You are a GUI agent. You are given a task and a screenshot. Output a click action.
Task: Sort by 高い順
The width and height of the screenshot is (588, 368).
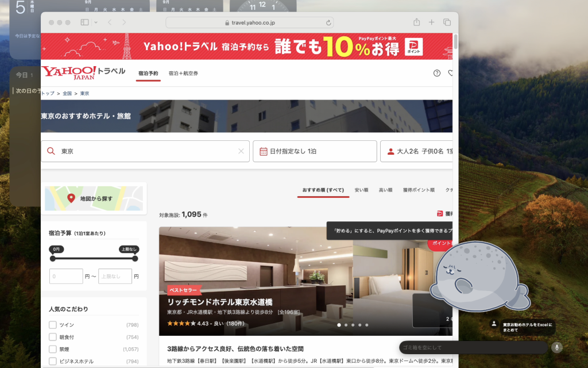(x=385, y=190)
